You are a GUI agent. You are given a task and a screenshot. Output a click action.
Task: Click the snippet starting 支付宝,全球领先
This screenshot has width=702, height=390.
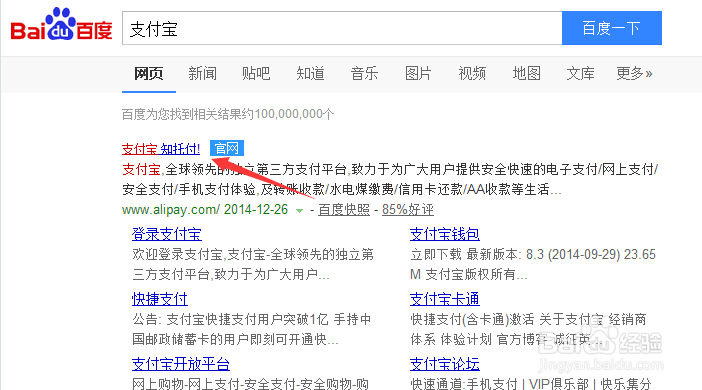[x=390, y=179]
